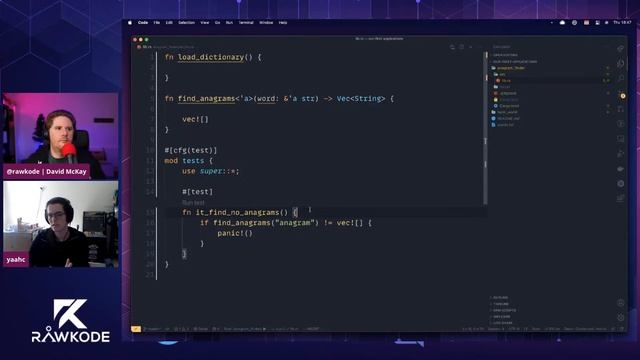Viewport: 640px width, 360px height.
Task: Click the cloud icon in the macOS menu bar
Action: (562, 23)
